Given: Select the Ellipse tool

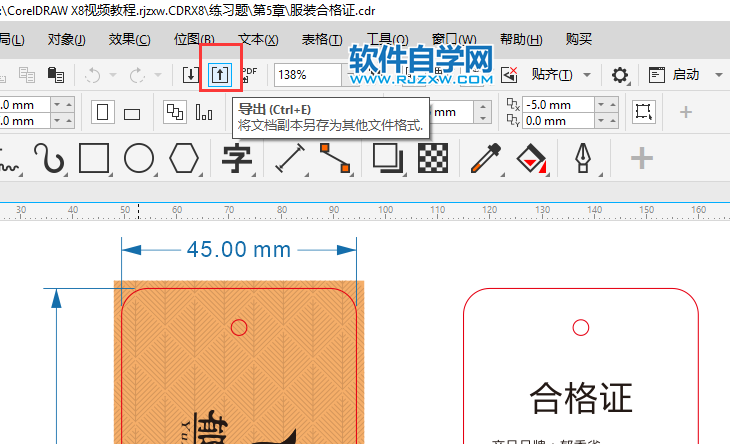Looking at the screenshot, I should tap(138, 158).
